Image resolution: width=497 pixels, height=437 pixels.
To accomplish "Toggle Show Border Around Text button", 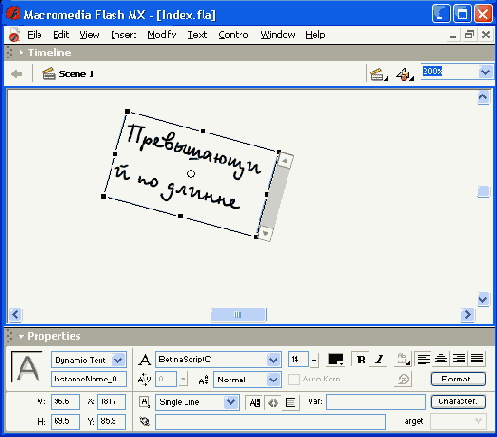I will 290,403.
